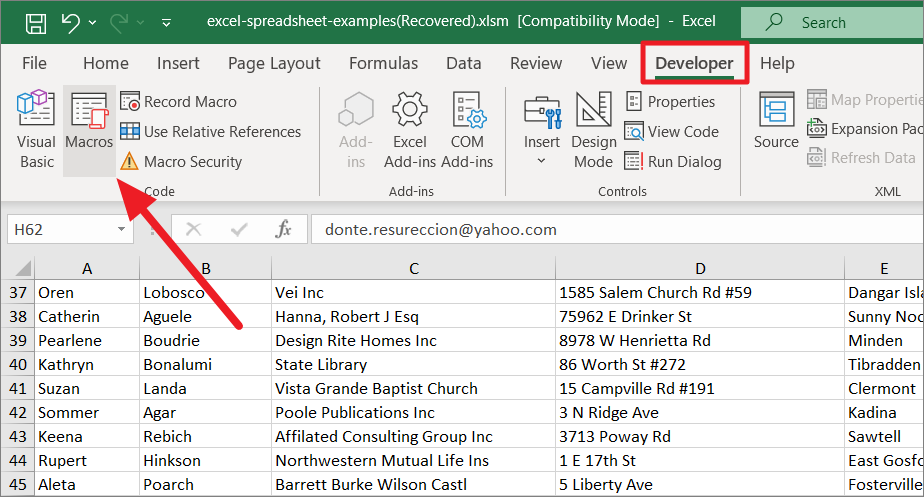Select cell containing Pearlene
The width and height of the screenshot is (924, 497).
click(x=87, y=341)
